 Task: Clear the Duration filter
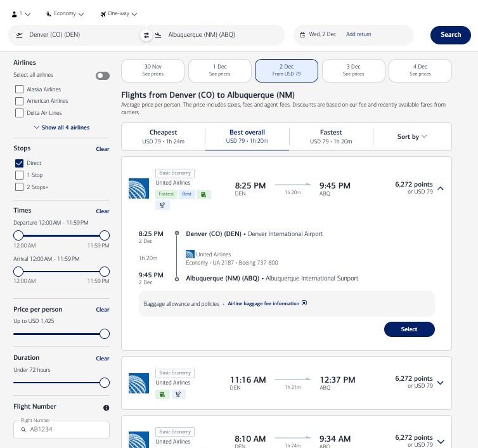tap(103, 359)
